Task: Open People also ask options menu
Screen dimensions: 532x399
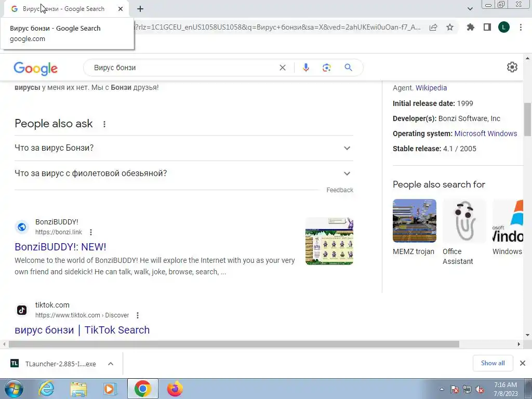Action: click(x=104, y=124)
